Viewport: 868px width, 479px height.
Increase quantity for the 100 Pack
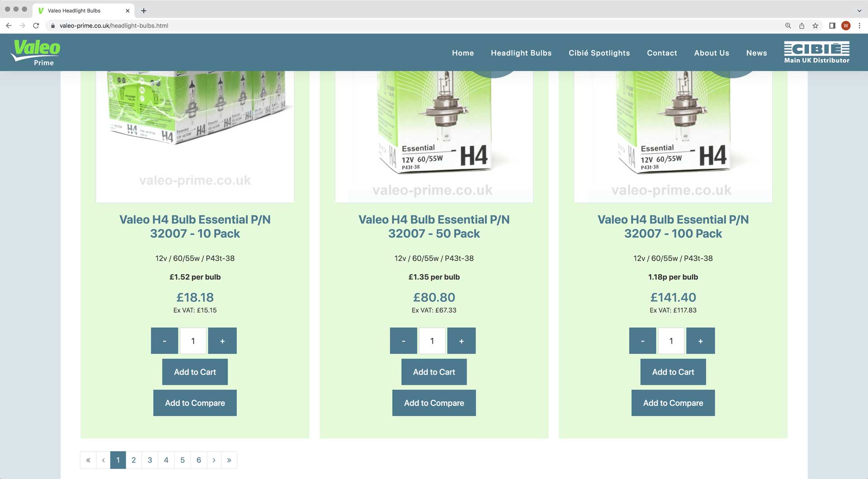coord(701,341)
